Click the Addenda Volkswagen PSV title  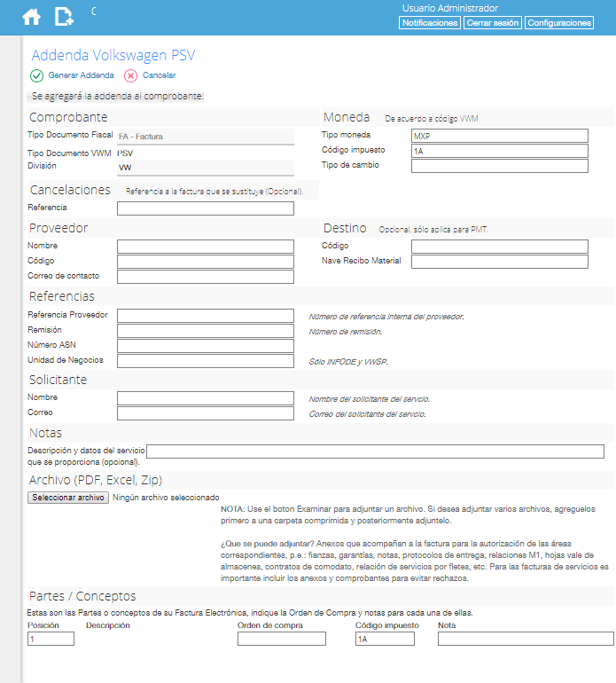coord(113,55)
